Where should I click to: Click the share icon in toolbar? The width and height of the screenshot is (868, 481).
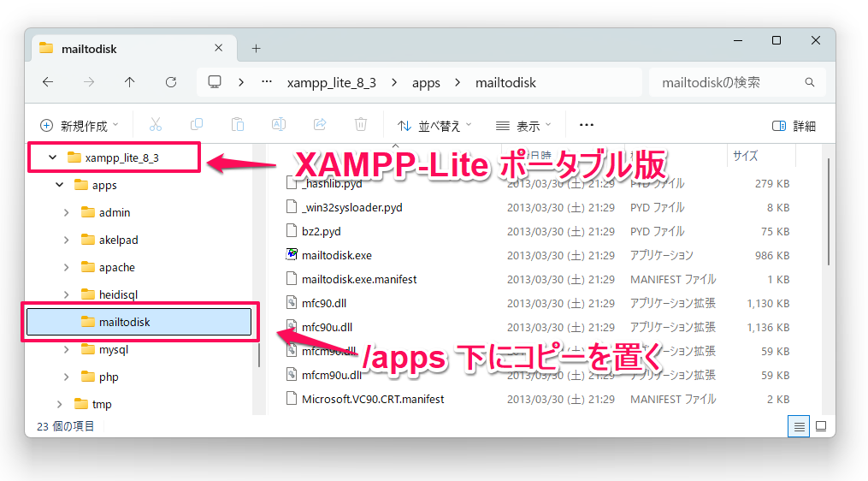tap(320, 125)
